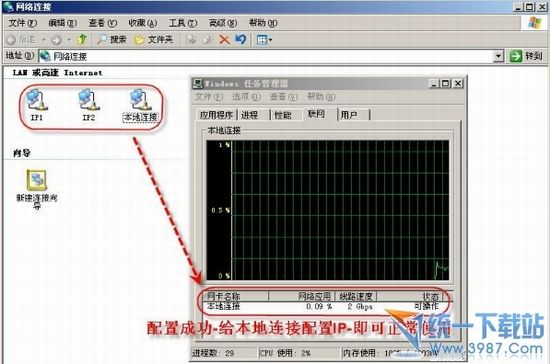
Task: Open the 编辑(E) menu
Action: coord(62,23)
